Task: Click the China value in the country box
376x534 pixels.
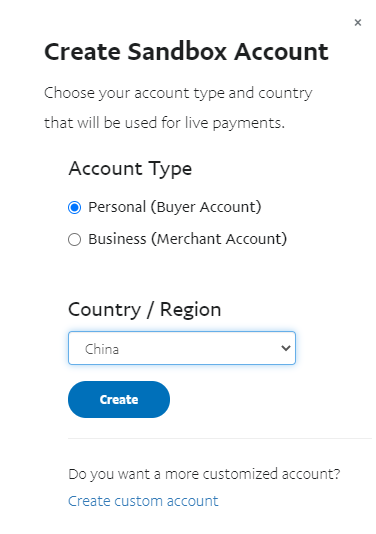Action: (x=102, y=349)
